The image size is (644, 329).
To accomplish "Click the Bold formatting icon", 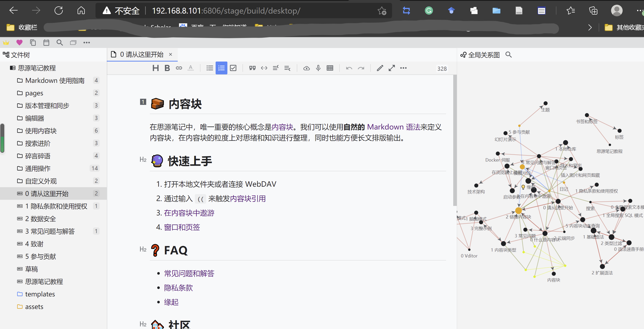I will pos(167,68).
